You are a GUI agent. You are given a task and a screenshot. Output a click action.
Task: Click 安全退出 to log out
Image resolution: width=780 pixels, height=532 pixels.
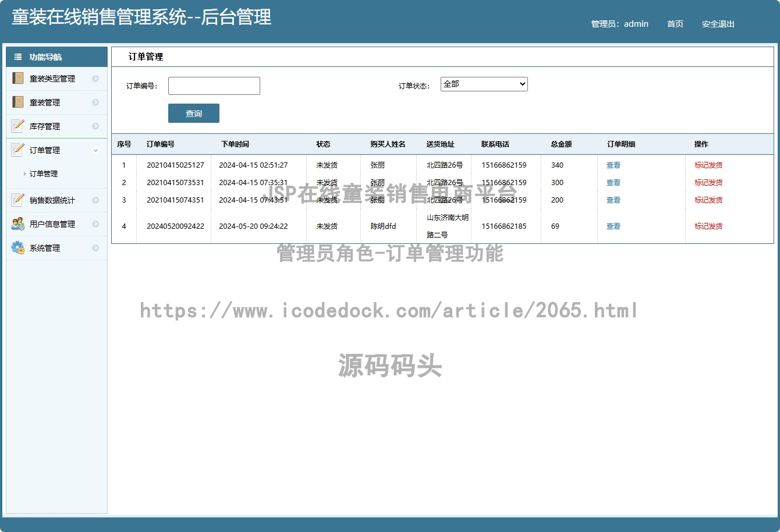pos(718,24)
